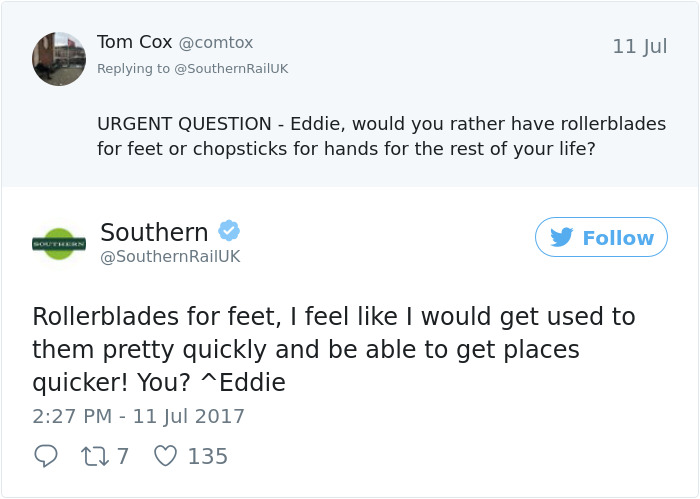Click the retweet count of 7
Screen dimensions: 700x499
123,456
